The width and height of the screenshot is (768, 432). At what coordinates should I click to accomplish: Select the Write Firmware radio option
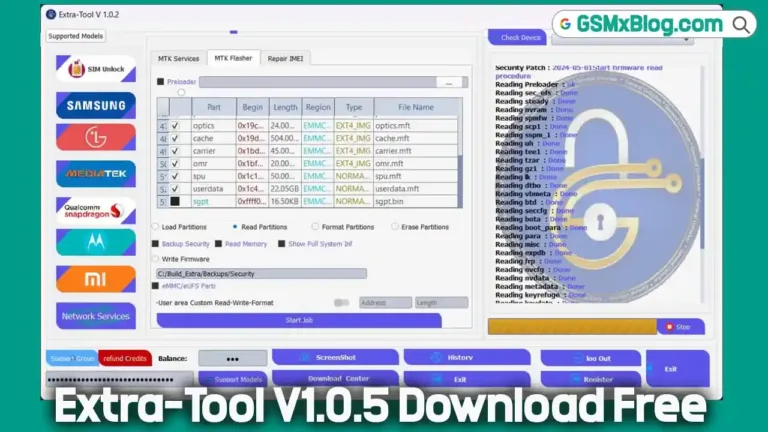point(156,259)
